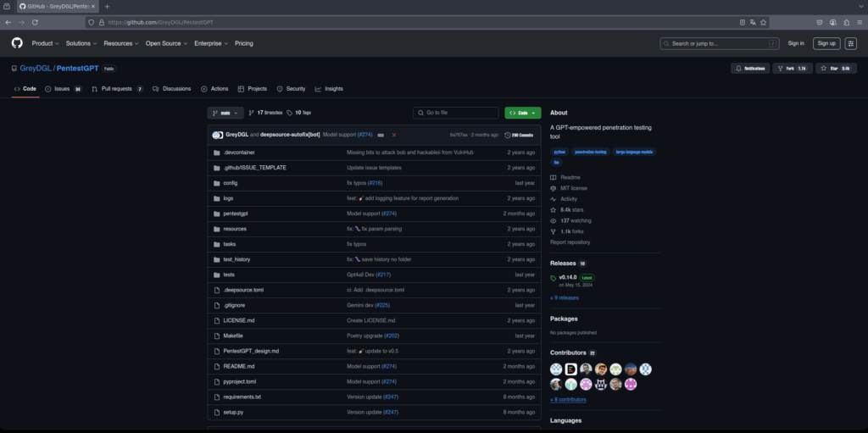The height and width of the screenshot is (433, 868).
Task: Open the main branch dropdown
Action: (x=225, y=113)
